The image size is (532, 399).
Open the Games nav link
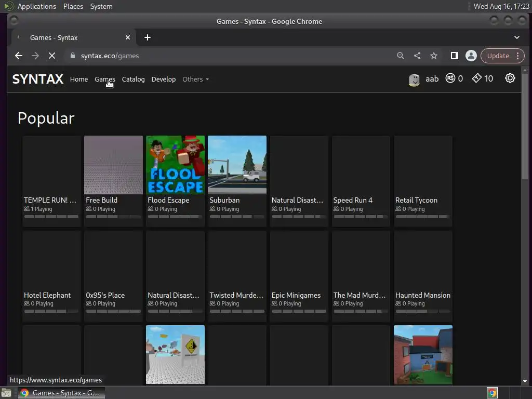point(105,79)
